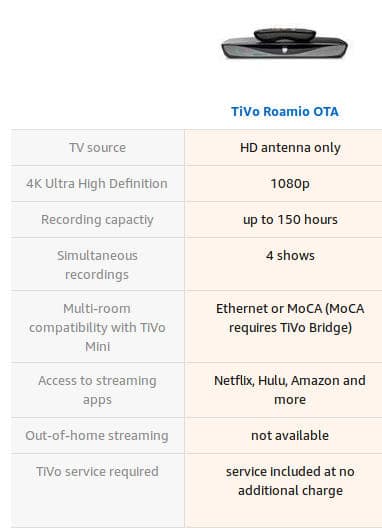This screenshot has width=382, height=528.
Task: Select the TV source row label
Action: click(x=98, y=147)
